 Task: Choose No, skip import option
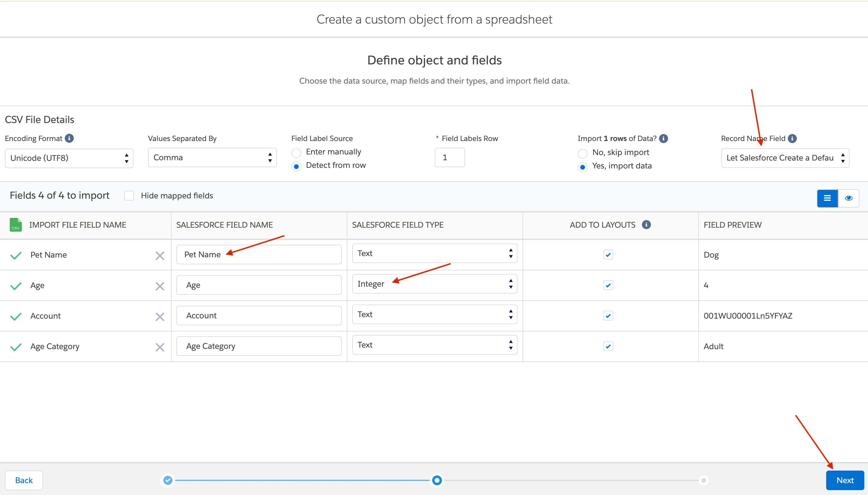tap(582, 153)
